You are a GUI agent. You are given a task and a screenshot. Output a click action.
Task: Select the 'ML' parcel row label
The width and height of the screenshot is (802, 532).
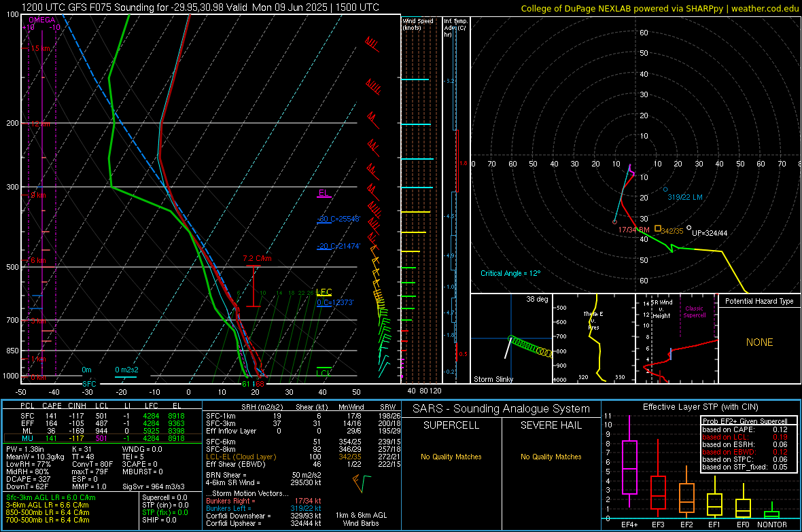coord(27,431)
